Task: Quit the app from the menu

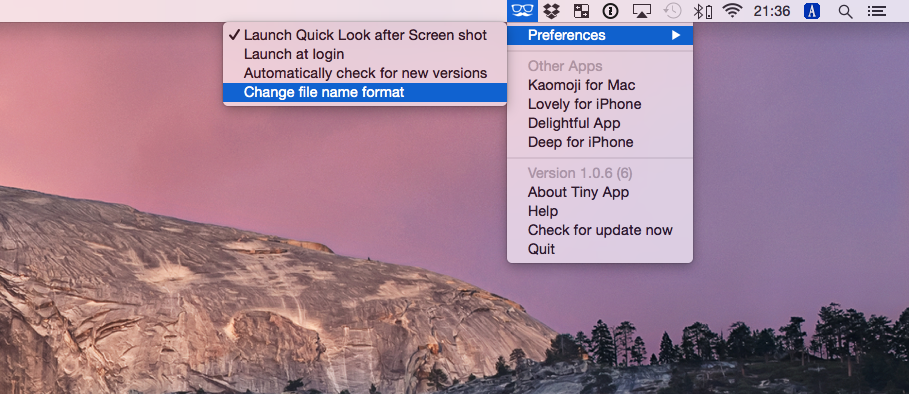Action: point(600,249)
